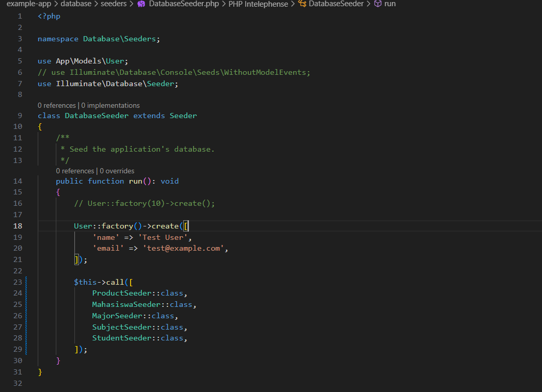542x392 pixels.
Task: Open the example-app breadcrumb segment
Action: click(29, 4)
